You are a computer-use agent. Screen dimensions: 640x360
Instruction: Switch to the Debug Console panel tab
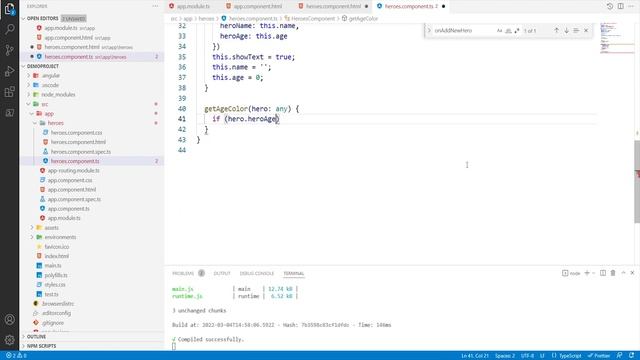257,273
